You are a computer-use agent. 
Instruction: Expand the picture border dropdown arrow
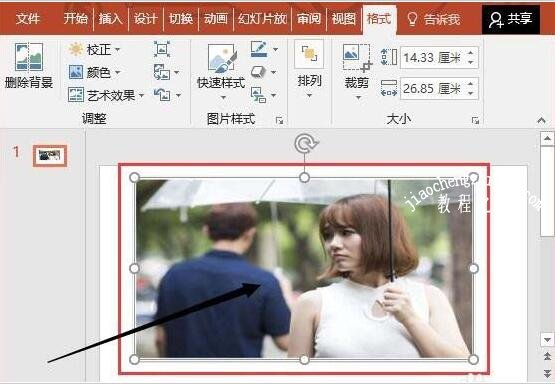275,50
